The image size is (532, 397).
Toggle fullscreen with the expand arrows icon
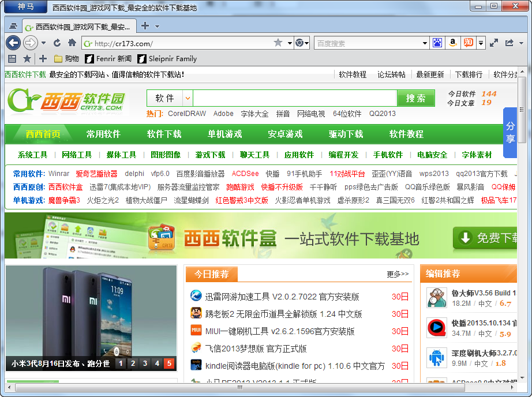pos(494,43)
